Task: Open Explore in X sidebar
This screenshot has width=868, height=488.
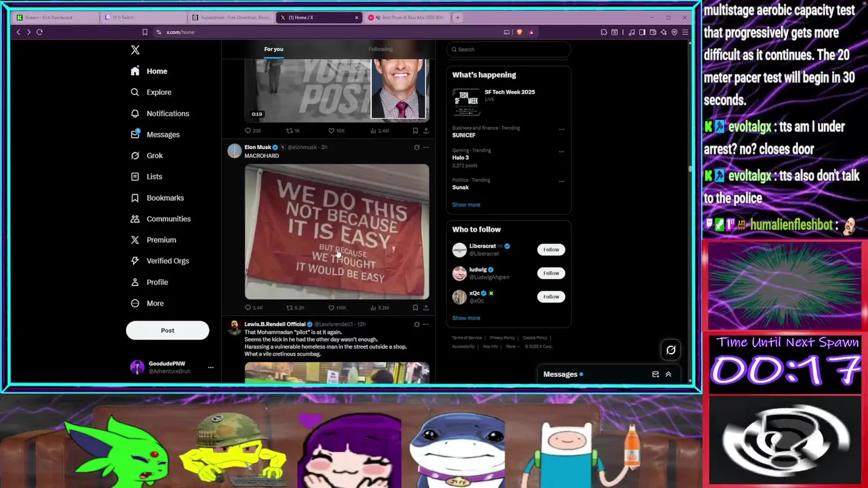Action: [151, 92]
